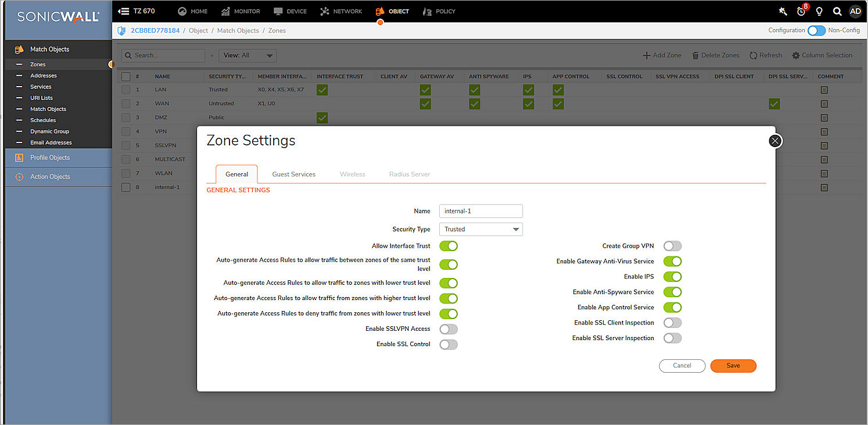Switch to the Guest Services tab
Viewport: 868px width, 425px height.
pyautogui.click(x=293, y=174)
